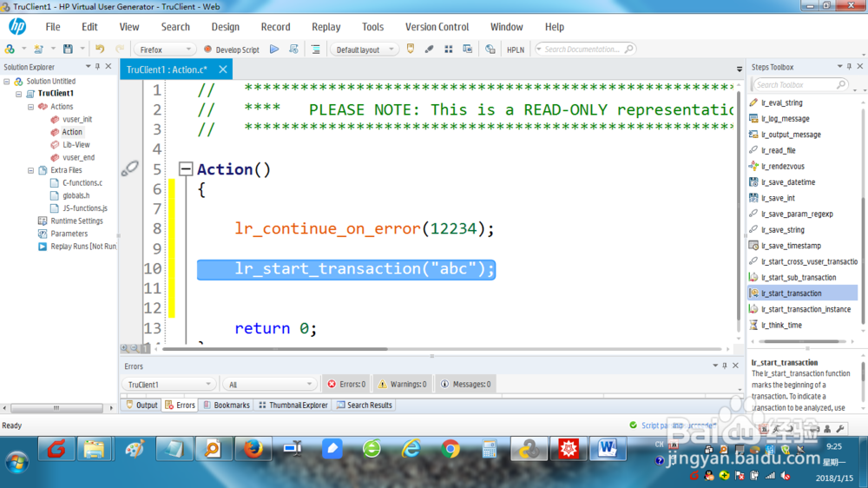Viewport: 868px width, 488px height.
Task: Open the Firefox browser dropdown
Action: pos(165,49)
